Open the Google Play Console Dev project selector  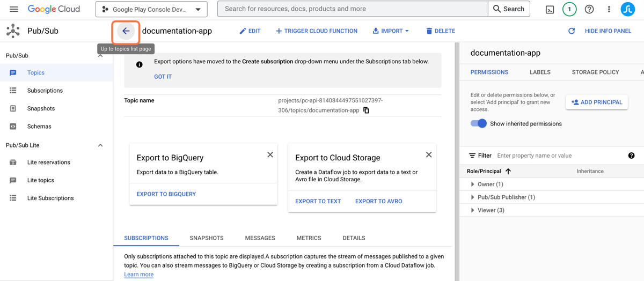point(152,9)
